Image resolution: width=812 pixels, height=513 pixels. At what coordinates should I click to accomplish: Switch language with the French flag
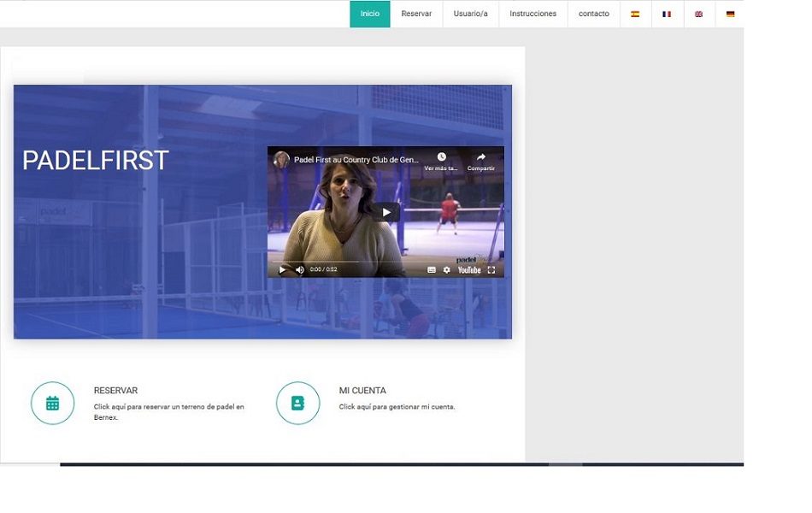pyautogui.click(x=667, y=14)
